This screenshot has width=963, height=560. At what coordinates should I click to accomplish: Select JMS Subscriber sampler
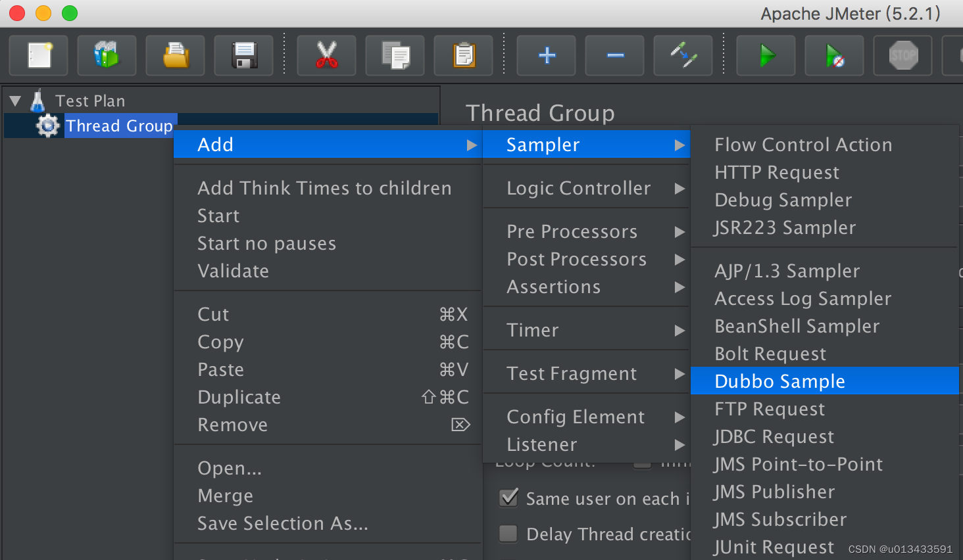[825, 519]
